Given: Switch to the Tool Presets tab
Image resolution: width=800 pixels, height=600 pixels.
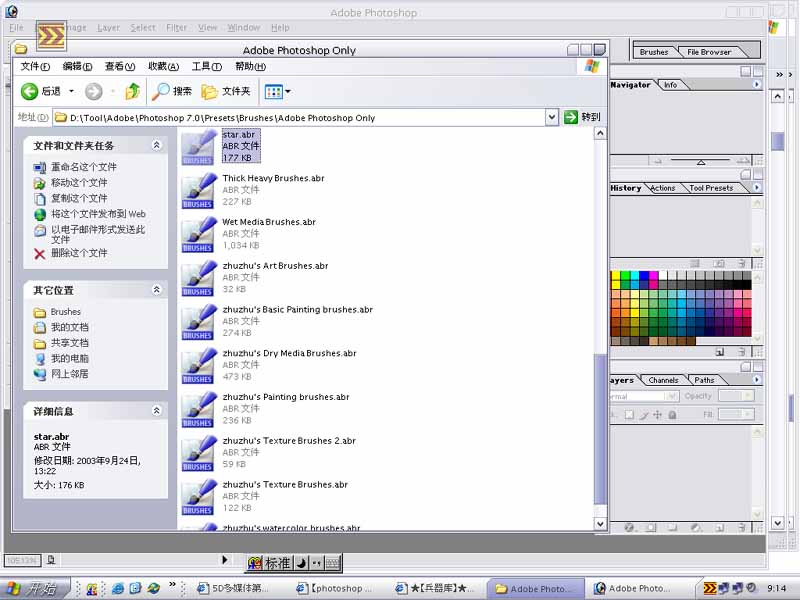Looking at the screenshot, I should (x=711, y=188).
